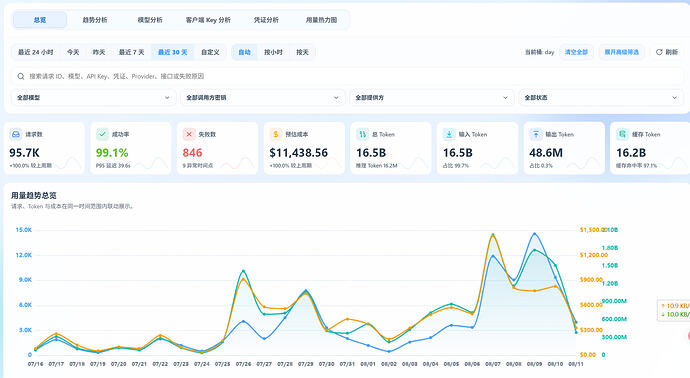Select the 今天 time range
This screenshot has height=378, width=690.
coord(73,52)
